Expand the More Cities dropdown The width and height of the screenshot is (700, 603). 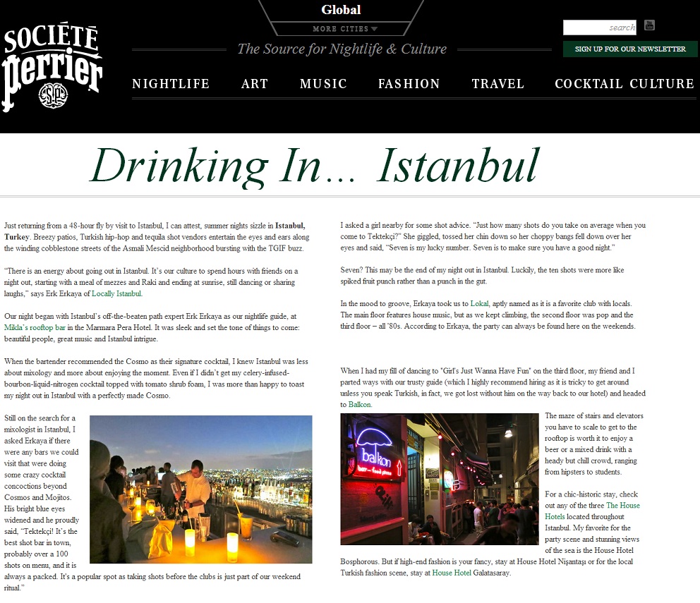345,29
